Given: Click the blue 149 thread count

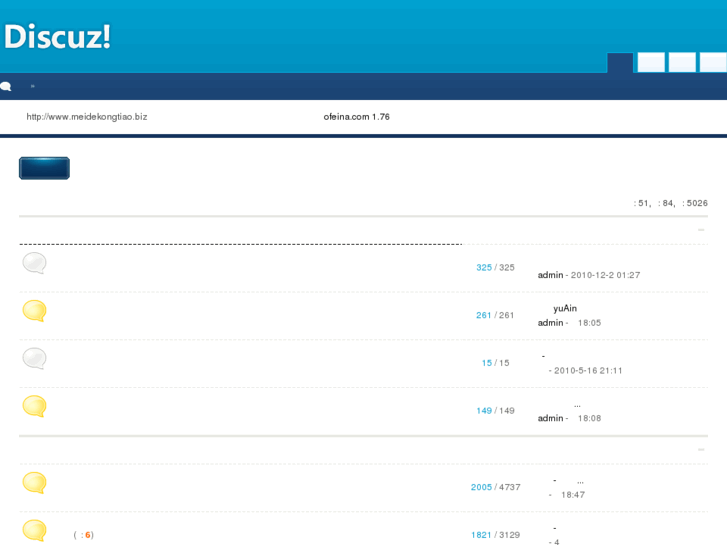Looking at the screenshot, I should [484, 411].
